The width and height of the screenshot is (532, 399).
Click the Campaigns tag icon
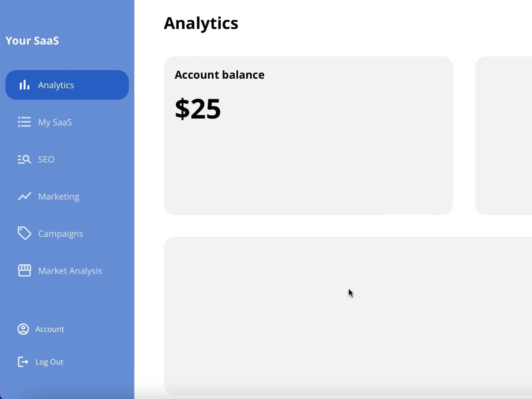[24, 233]
